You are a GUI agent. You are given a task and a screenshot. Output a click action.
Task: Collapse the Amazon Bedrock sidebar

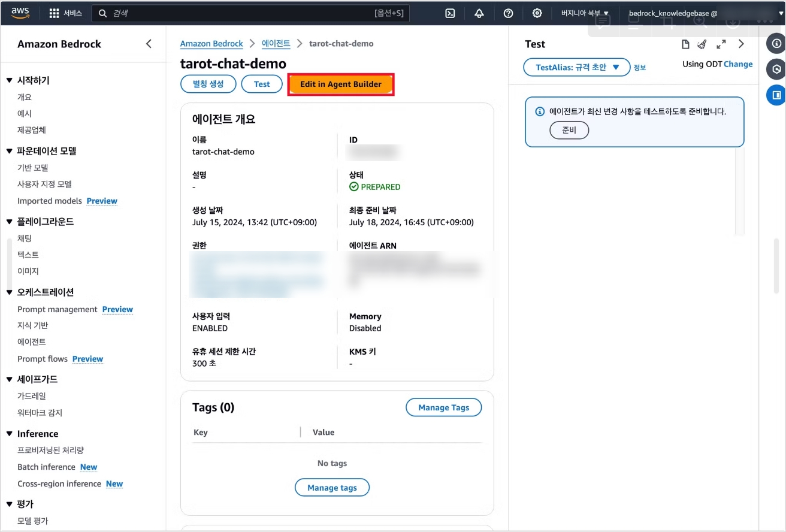coord(149,44)
